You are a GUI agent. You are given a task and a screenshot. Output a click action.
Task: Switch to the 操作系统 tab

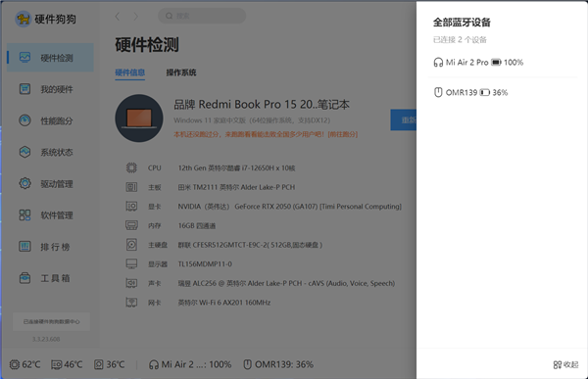181,72
